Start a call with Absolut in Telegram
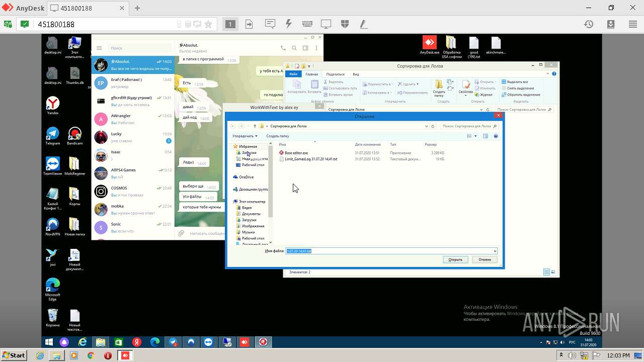This screenshot has height=362, width=644. (x=283, y=48)
